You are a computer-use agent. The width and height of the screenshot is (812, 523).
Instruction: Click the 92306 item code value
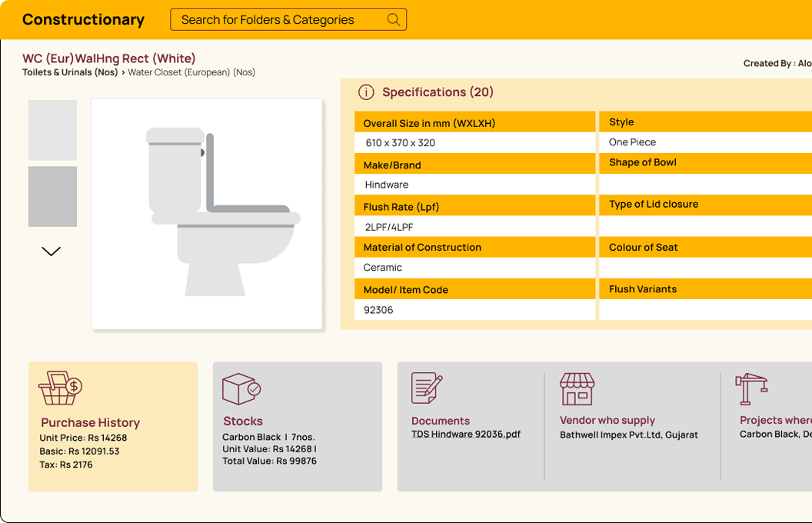[x=378, y=310]
